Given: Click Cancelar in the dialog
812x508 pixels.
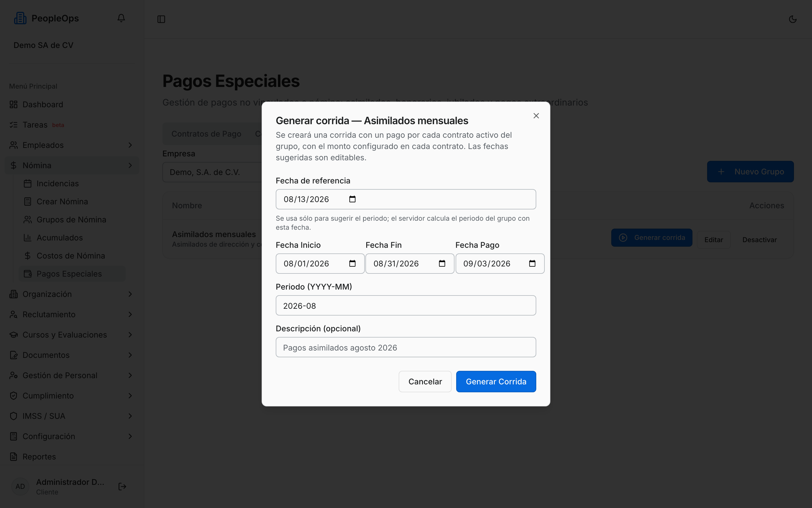Looking at the screenshot, I should pyautogui.click(x=425, y=382).
